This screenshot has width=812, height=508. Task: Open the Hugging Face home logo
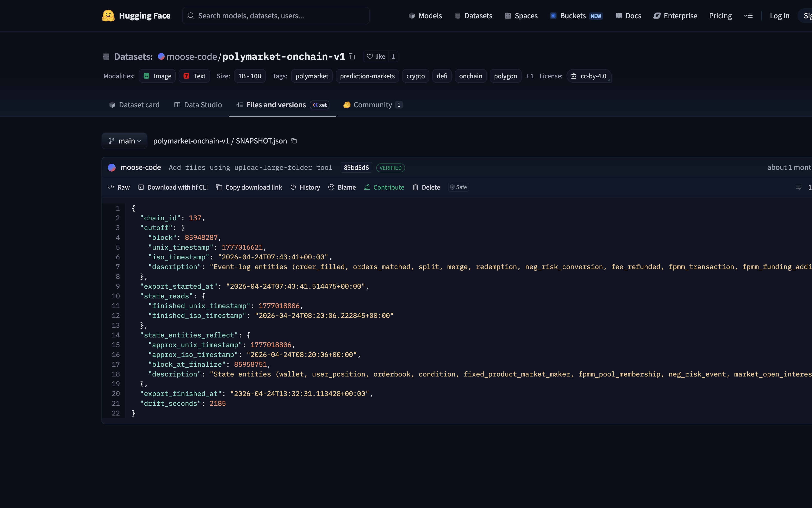click(136, 16)
